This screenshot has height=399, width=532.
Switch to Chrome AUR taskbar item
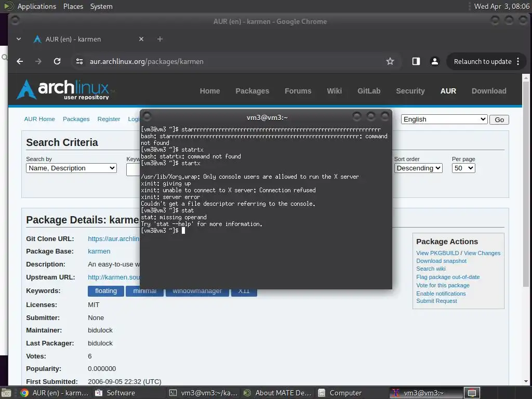pyautogui.click(x=54, y=393)
